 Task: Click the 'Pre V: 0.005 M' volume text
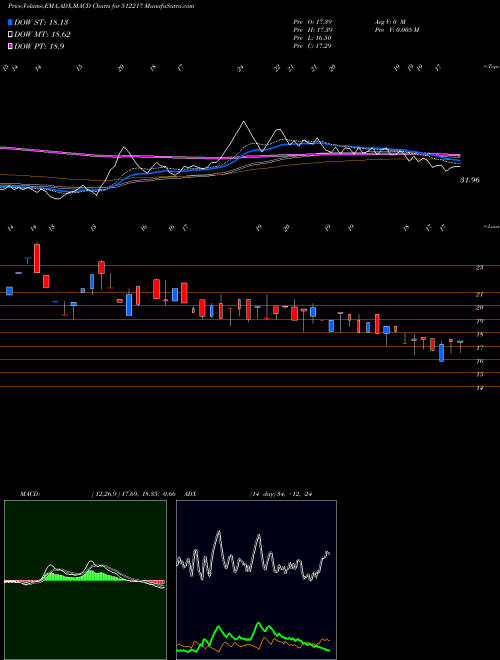(396, 30)
